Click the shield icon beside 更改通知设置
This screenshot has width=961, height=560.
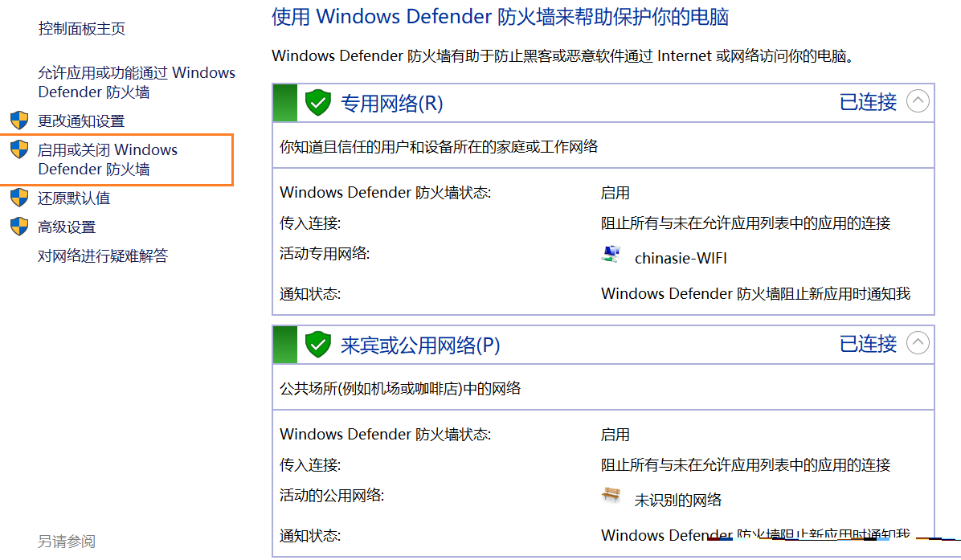point(19,121)
